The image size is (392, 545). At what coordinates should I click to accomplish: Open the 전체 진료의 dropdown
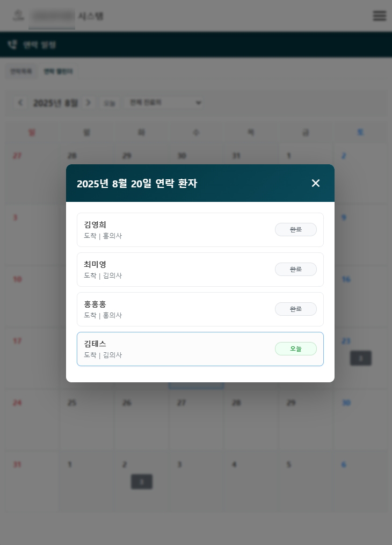tap(164, 103)
